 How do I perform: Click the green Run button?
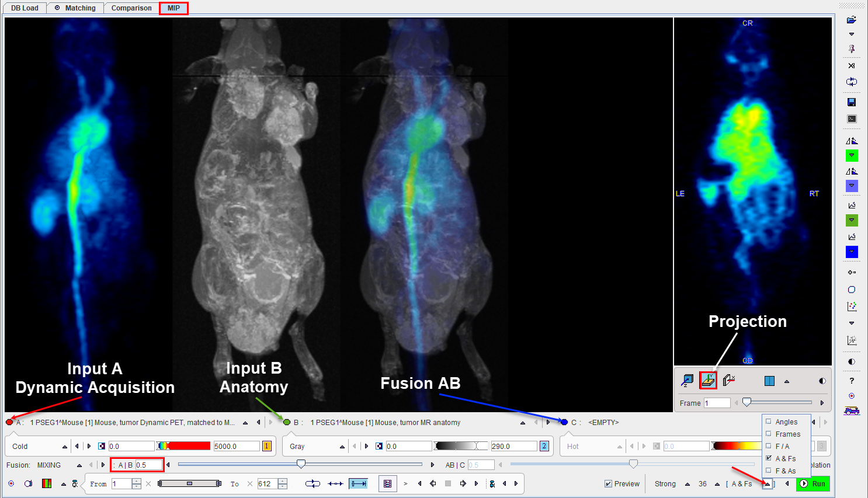click(813, 483)
